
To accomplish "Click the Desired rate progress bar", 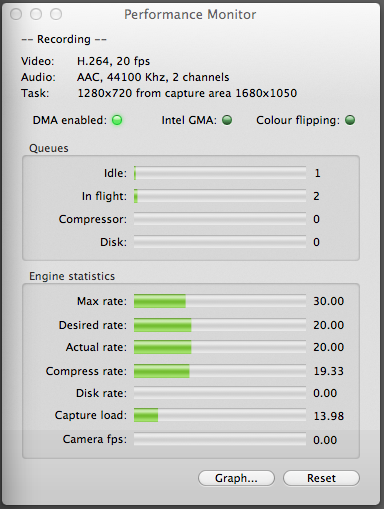I will [220, 325].
